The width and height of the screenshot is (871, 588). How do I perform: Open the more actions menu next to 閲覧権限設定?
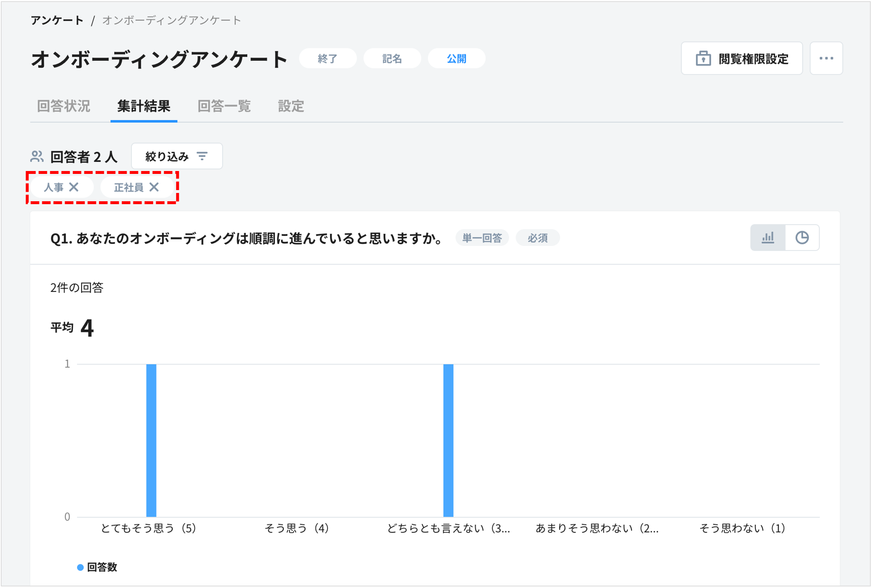826,58
